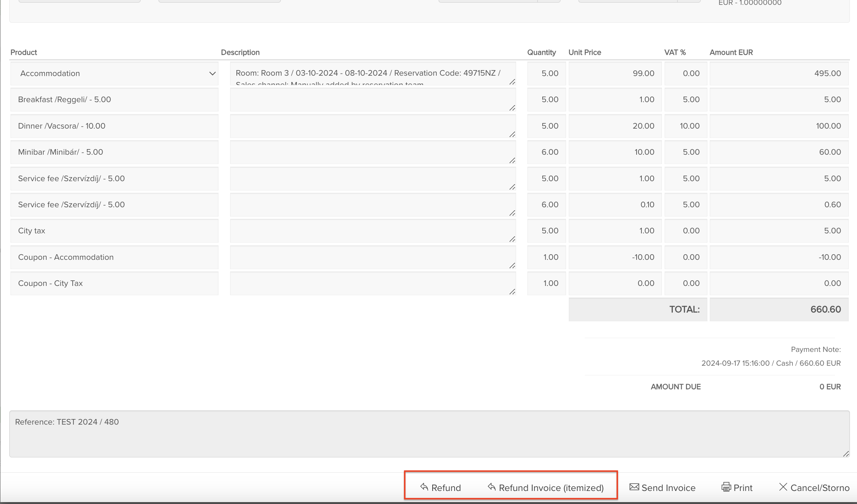Click the Print button label
This screenshot has height=504, width=857.
tap(743, 488)
